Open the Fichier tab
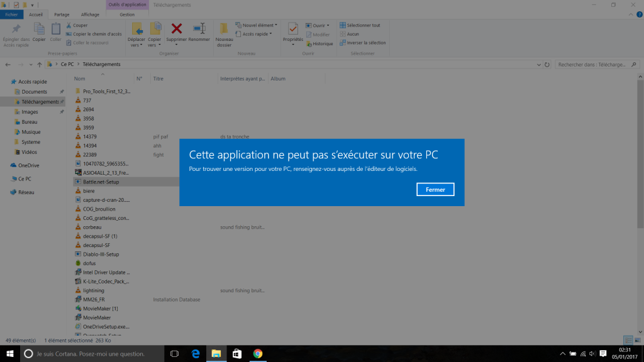The height and width of the screenshot is (362, 644). pos(11,14)
